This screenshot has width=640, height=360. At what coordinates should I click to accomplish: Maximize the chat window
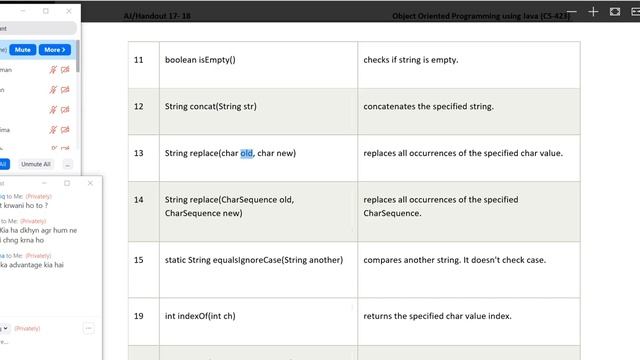[x=67, y=183]
